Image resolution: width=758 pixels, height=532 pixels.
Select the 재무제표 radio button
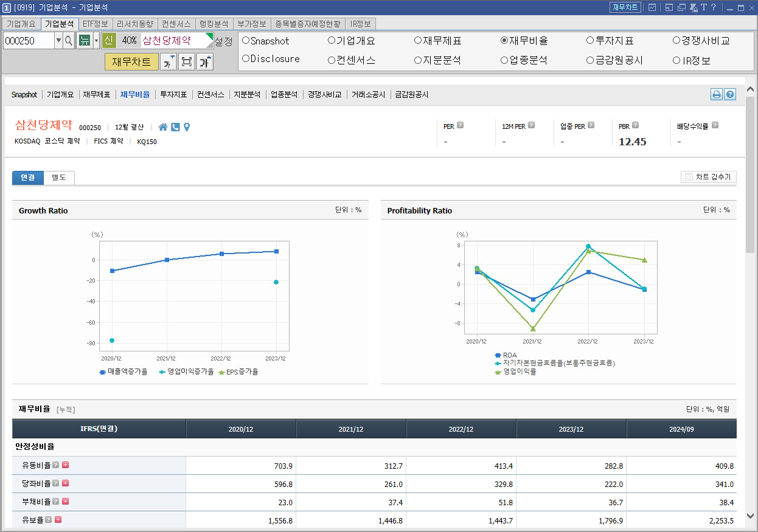pos(418,41)
